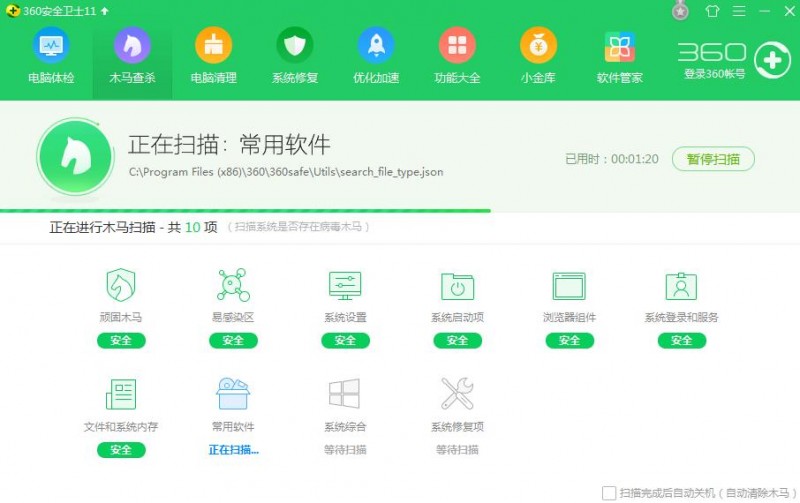Click the 正在进行木马扫描 - 共 10 项 text
The height and width of the screenshot is (503, 800).
[x=133, y=227]
